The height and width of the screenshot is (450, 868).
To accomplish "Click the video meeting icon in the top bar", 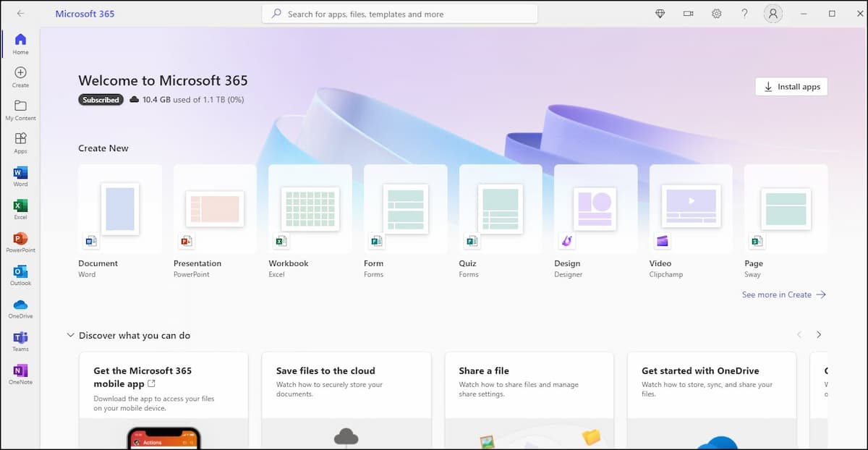I will (688, 13).
